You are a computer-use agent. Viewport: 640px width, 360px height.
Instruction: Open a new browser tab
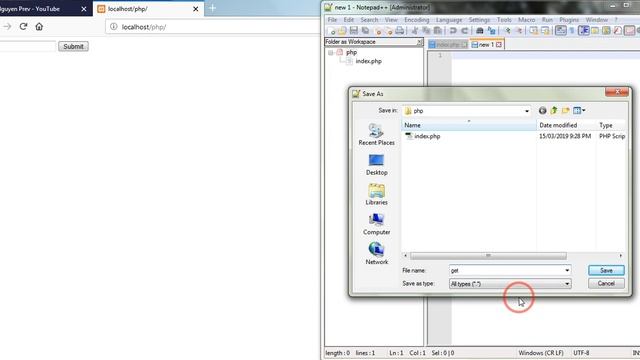tap(212, 8)
